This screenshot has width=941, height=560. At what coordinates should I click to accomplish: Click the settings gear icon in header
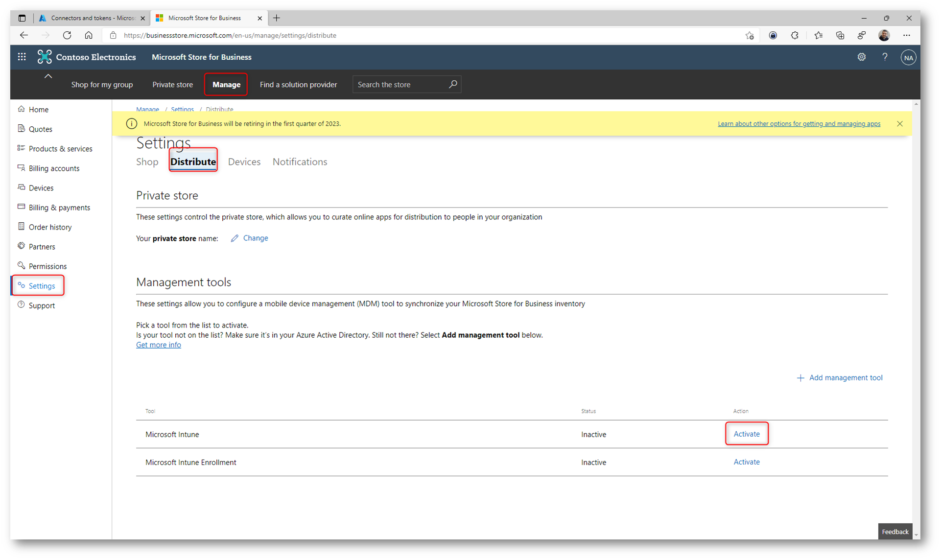(x=861, y=57)
